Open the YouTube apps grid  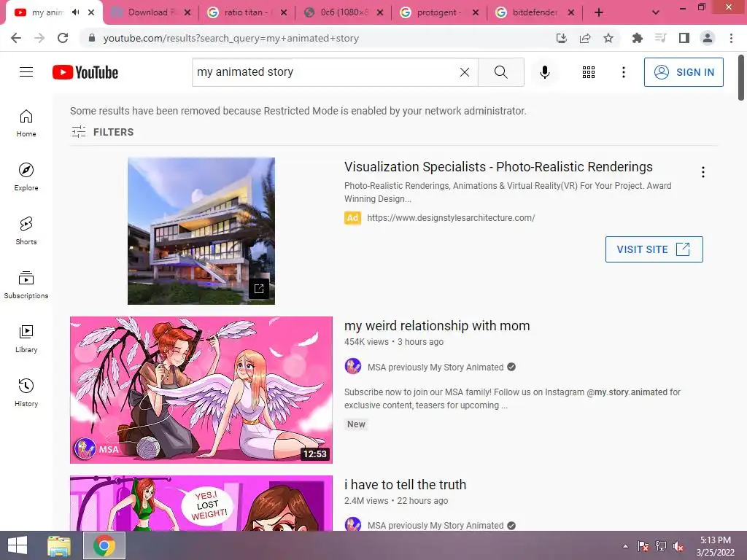pyautogui.click(x=589, y=72)
